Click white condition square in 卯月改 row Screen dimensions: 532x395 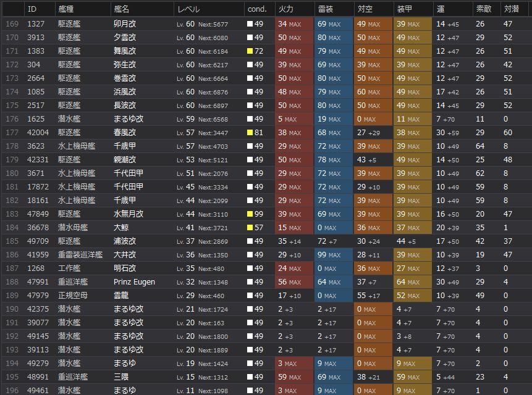pyautogui.click(x=250, y=24)
